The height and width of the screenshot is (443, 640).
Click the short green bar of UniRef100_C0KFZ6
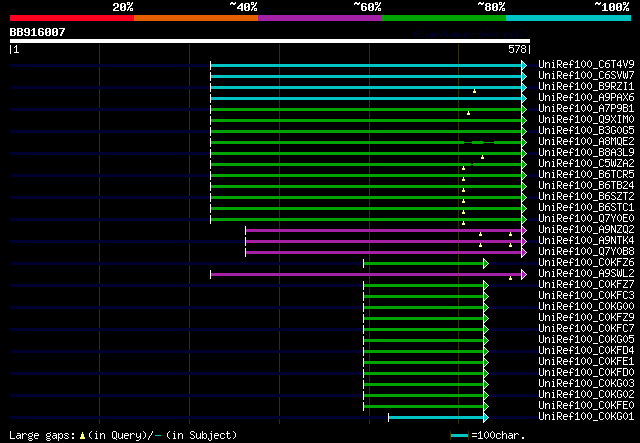click(424, 264)
